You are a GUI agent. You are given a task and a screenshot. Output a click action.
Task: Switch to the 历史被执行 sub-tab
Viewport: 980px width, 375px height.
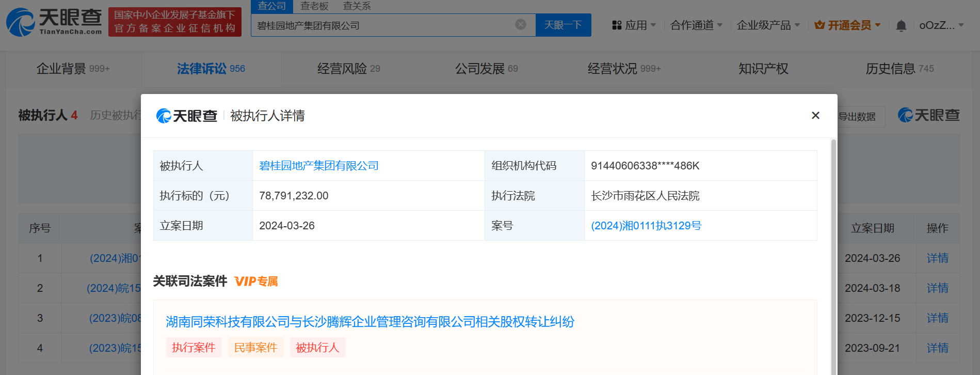116,115
